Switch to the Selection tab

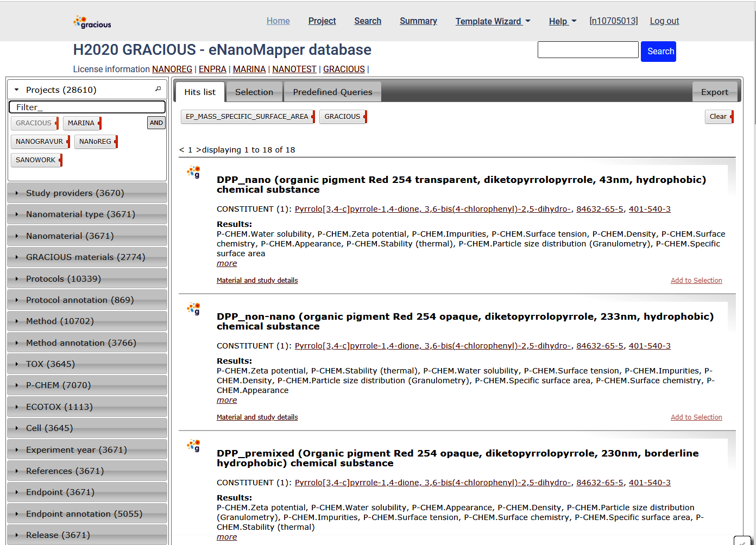(254, 92)
